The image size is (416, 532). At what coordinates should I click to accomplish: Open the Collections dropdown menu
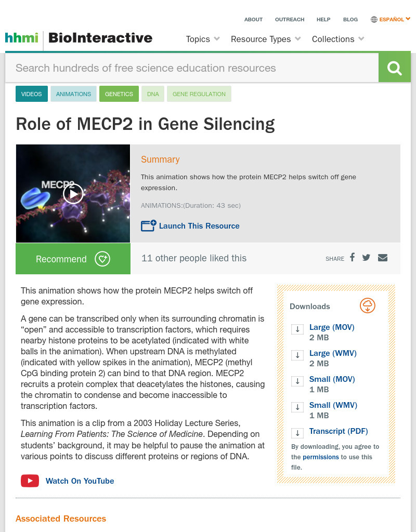pos(338,39)
